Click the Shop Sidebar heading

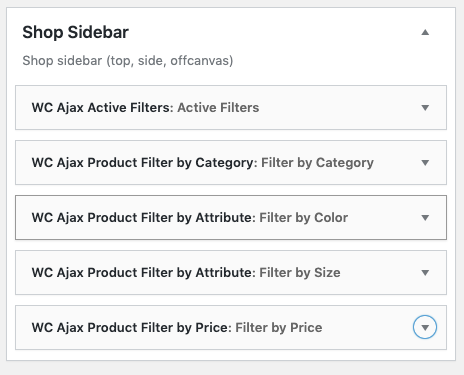click(x=75, y=32)
